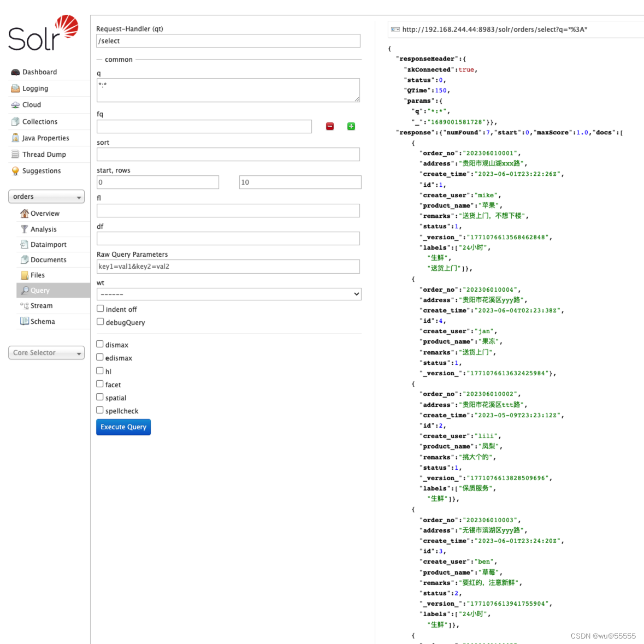644x644 pixels.
Task: Open Java Properties menu item
Action: pyautogui.click(x=45, y=138)
